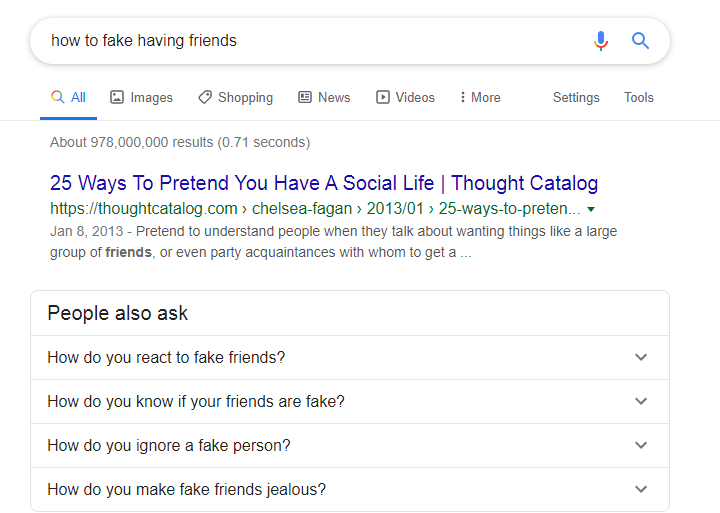Open the search Tools options
The height and width of the screenshot is (513, 720).
pos(638,97)
